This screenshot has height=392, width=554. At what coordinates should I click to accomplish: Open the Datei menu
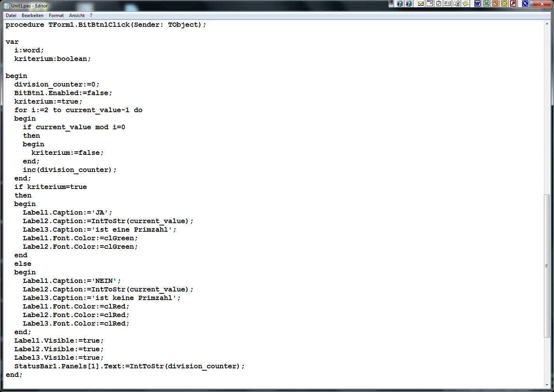point(11,16)
